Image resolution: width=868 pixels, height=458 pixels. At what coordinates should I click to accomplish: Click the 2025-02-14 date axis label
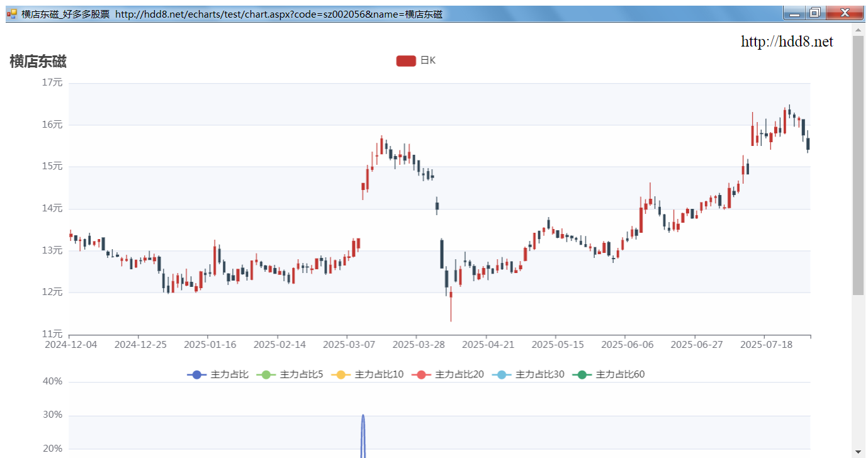click(x=279, y=345)
